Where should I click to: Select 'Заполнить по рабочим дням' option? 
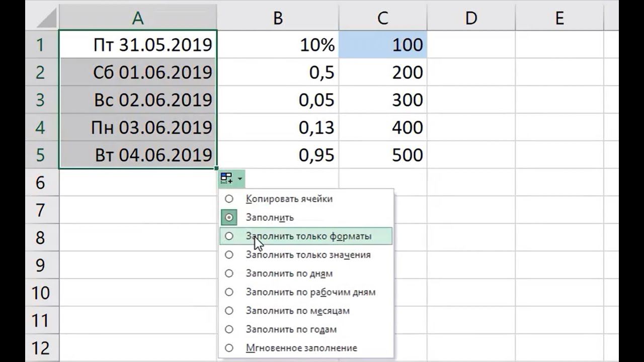310,292
